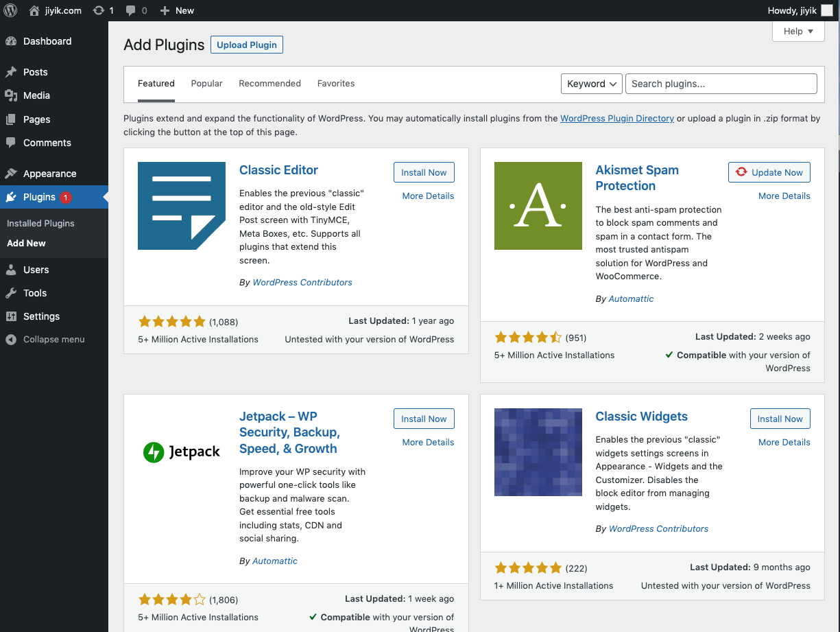Click '1+ Million Active Installations' text
The width and height of the screenshot is (840, 632).
tap(554, 585)
